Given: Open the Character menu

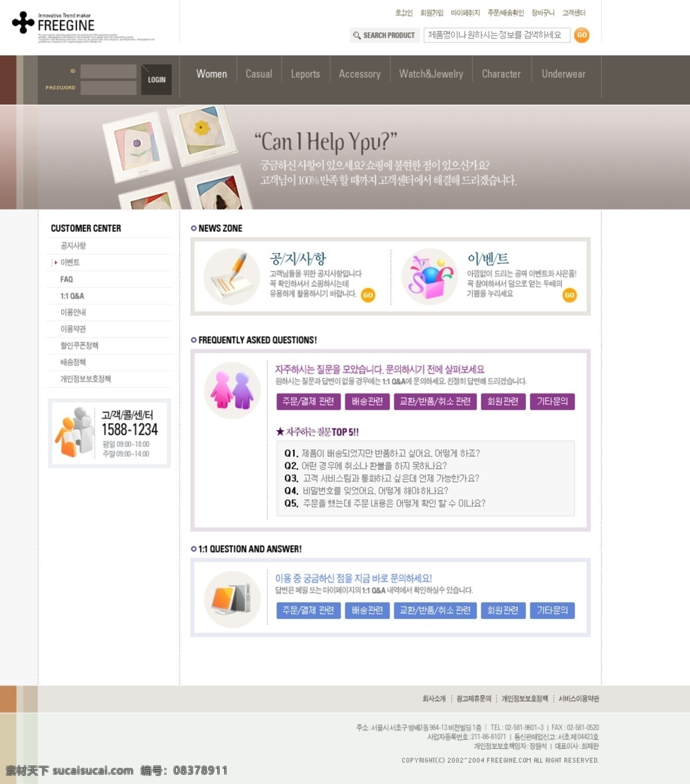Looking at the screenshot, I should pos(501,74).
